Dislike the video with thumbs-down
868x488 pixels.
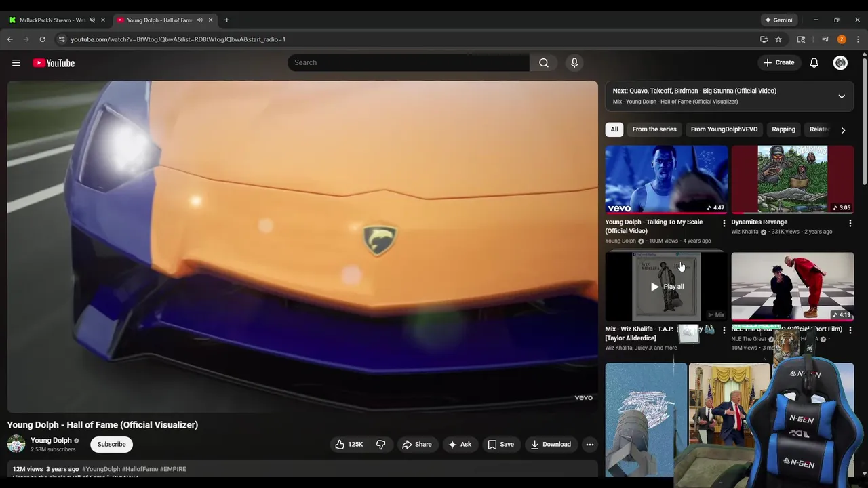(381, 444)
